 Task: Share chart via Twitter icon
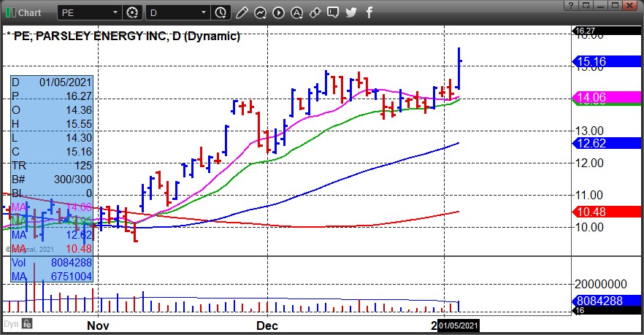tap(351, 12)
